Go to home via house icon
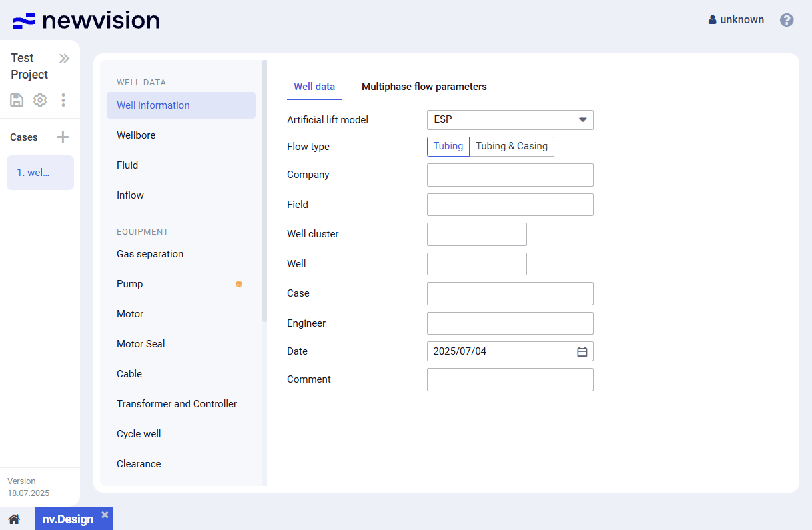This screenshot has width=812, height=530. [14, 519]
